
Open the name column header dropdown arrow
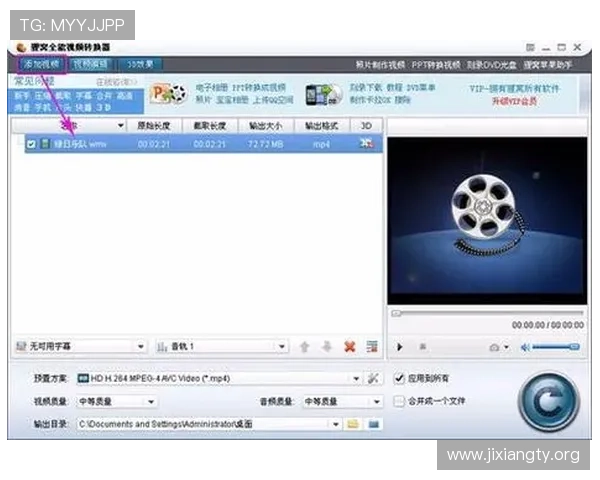121,126
